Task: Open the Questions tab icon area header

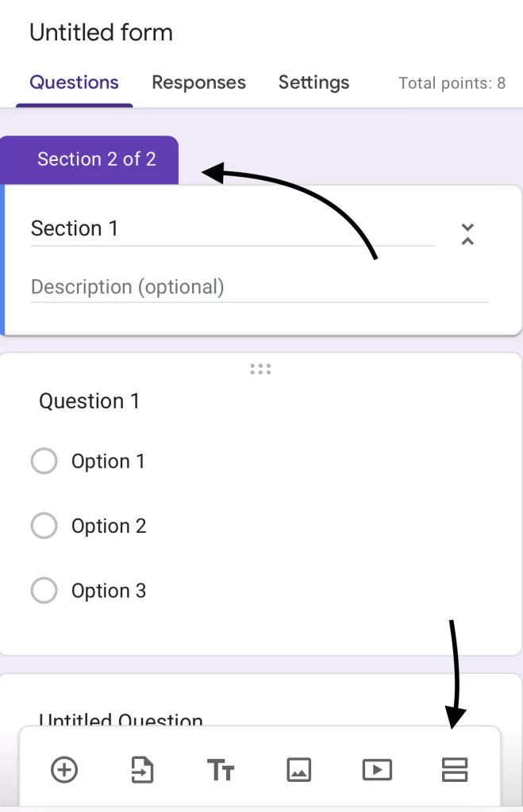Action: pyautogui.click(x=74, y=82)
